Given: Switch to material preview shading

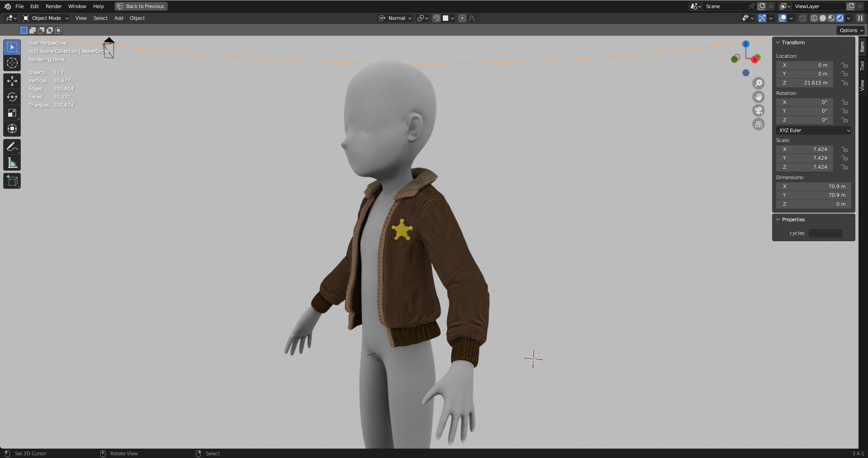Looking at the screenshot, I should tap(831, 18).
